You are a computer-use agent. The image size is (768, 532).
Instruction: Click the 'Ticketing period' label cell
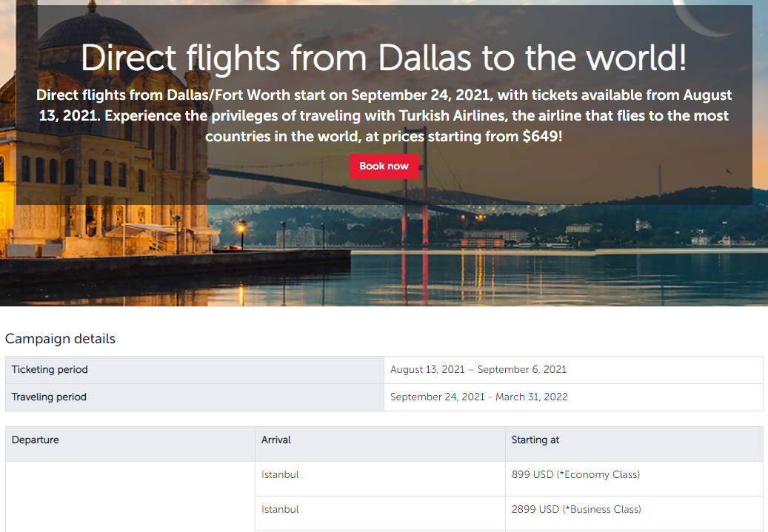coord(195,370)
